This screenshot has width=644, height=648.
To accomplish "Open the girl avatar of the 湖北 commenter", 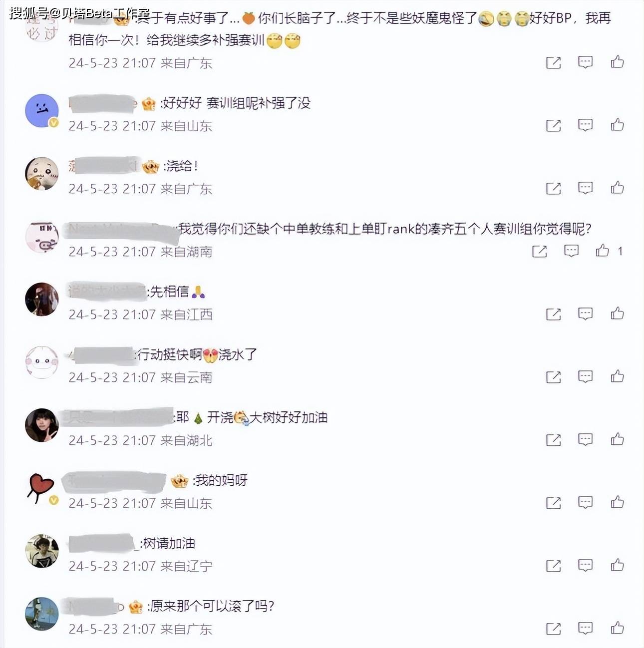I will 42,425.
